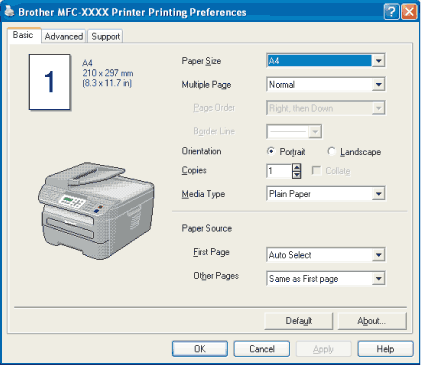421x365 pixels.
Task: Close the Printing Preferences window
Action: pyautogui.click(x=409, y=12)
